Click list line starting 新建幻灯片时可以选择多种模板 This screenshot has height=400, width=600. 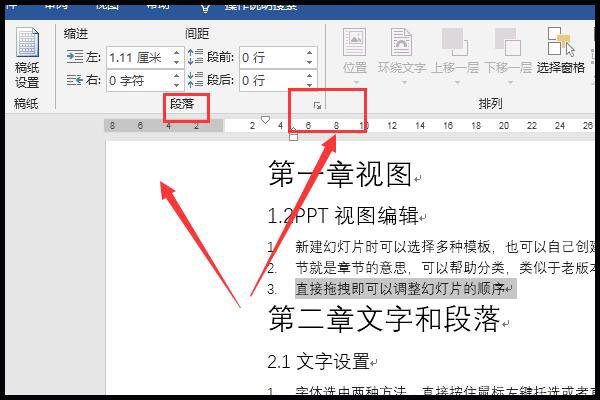445,247
